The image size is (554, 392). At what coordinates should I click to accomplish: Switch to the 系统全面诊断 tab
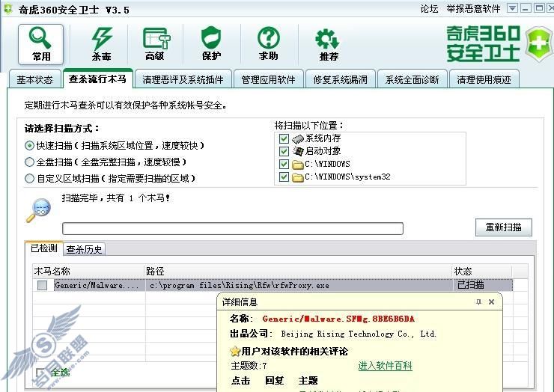pyautogui.click(x=412, y=79)
